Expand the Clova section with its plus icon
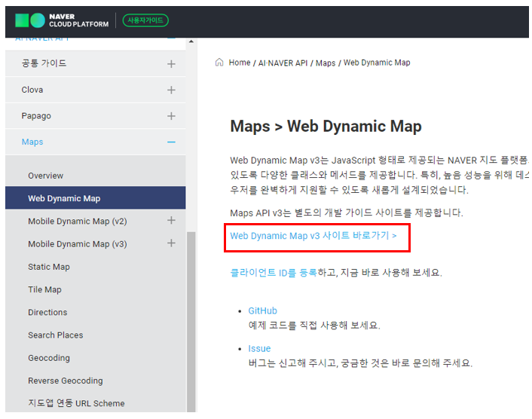This screenshot has height=419, width=532. click(171, 90)
